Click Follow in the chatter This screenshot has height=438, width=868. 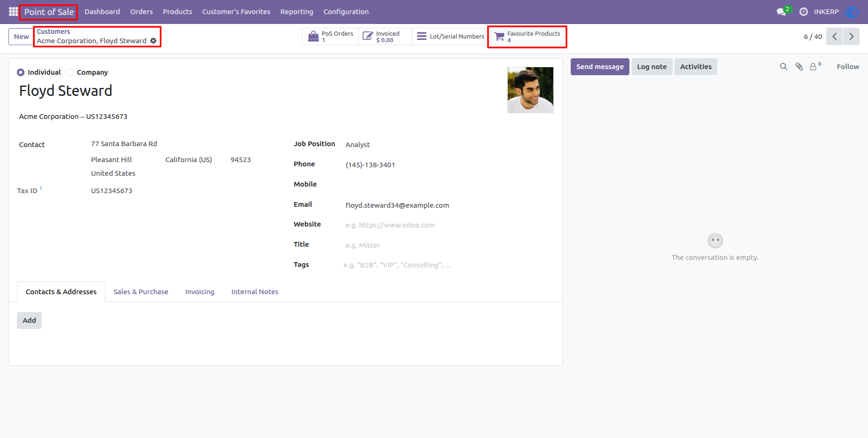(x=848, y=67)
